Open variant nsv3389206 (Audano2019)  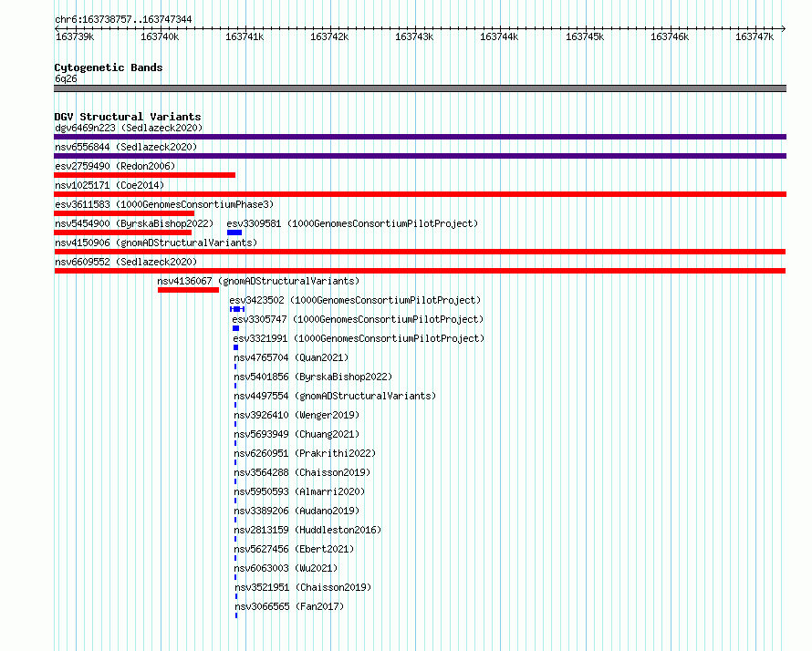[297, 511]
